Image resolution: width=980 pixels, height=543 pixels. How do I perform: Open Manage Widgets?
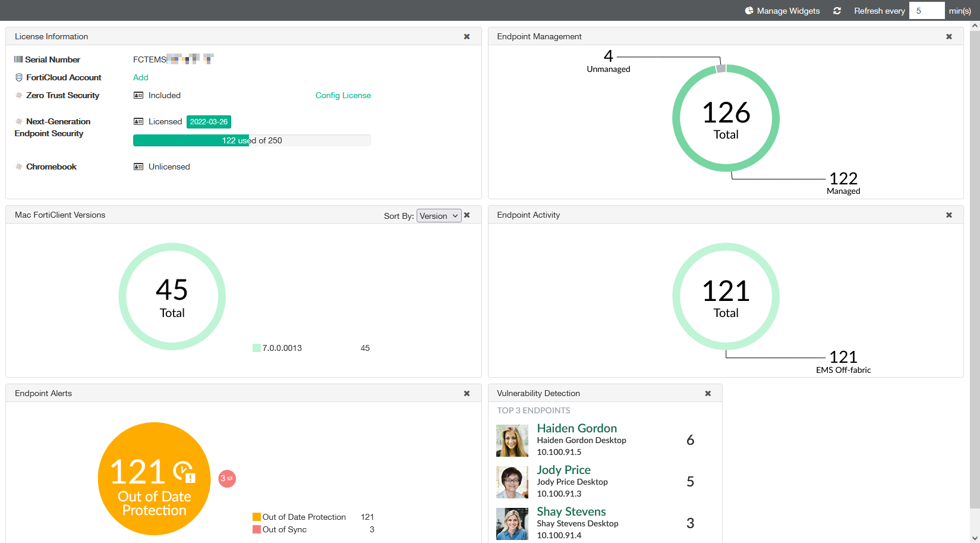782,11
